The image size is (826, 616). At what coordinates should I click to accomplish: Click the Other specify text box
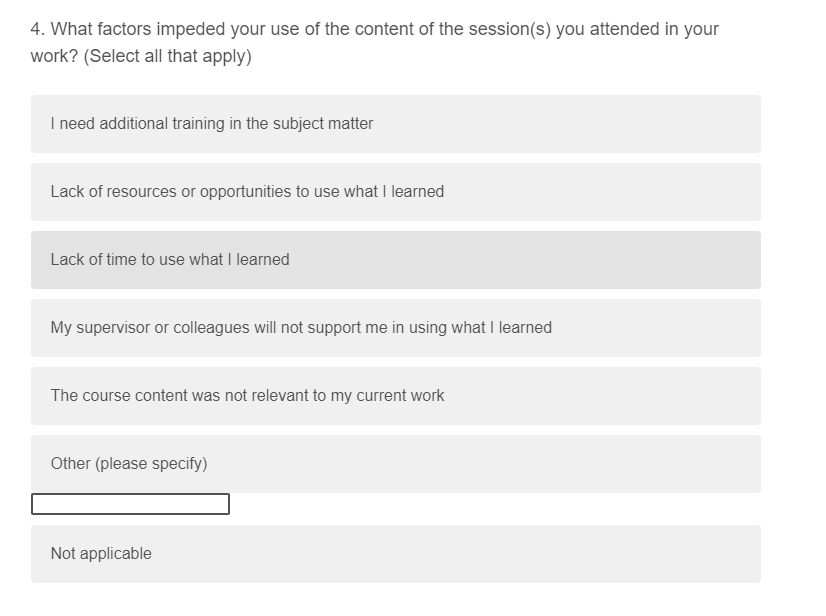click(130, 504)
